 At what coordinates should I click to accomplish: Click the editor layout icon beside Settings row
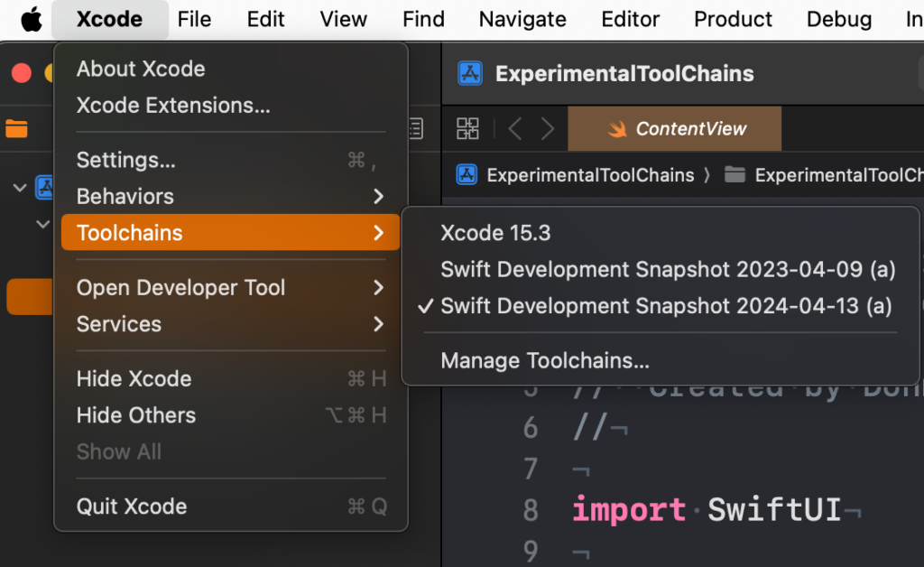416,128
